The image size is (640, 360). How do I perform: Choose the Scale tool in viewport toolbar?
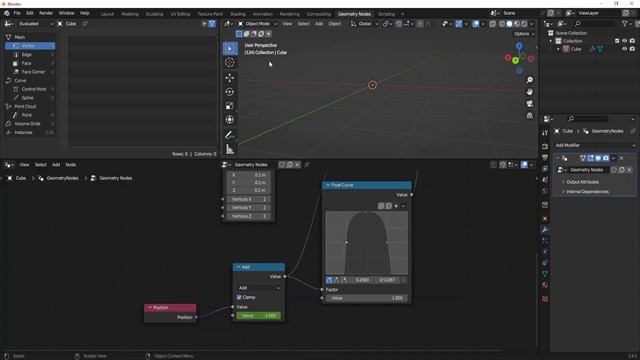[x=230, y=106]
